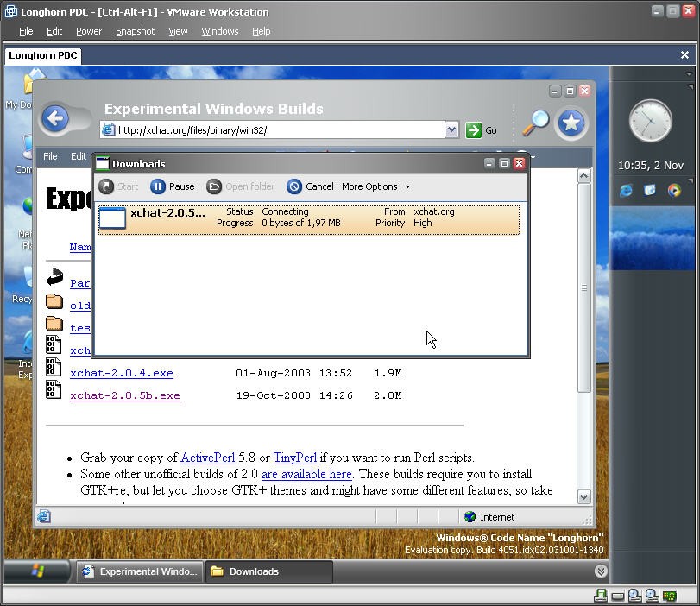
Task: Pause the xchat download
Action: [x=173, y=186]
